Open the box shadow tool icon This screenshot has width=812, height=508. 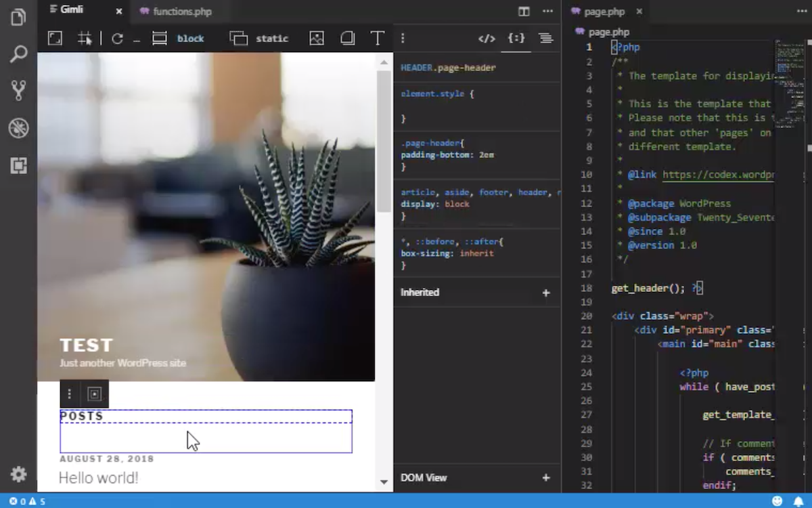coord(348,39)
